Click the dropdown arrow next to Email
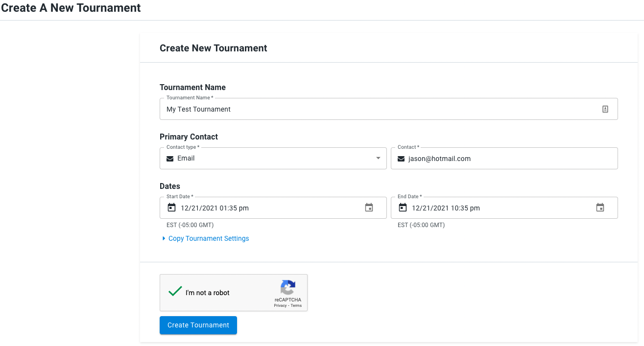This screenshot has width=644, height=346. tap(378, 158)
